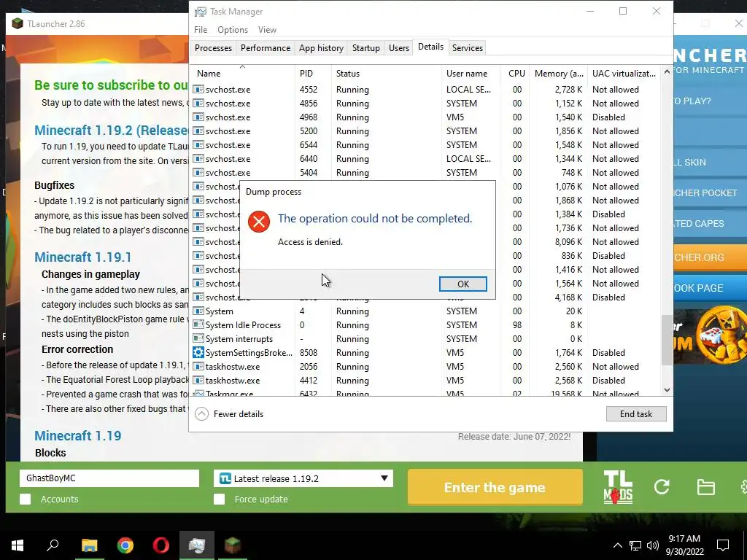
Task: Select the svchost.exe icon for PID 4856
Action: pos(198,104)
